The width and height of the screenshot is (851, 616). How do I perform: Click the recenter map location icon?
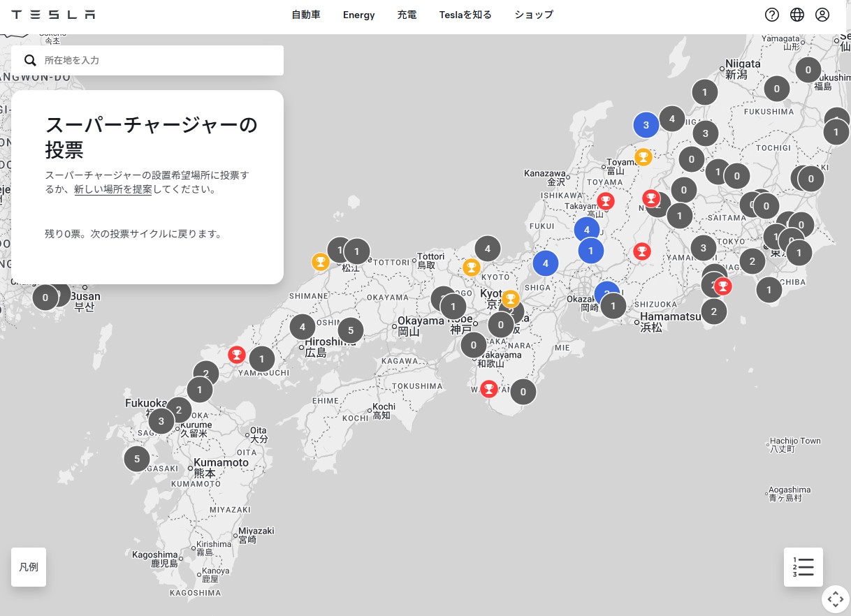[x=836, y=599]
